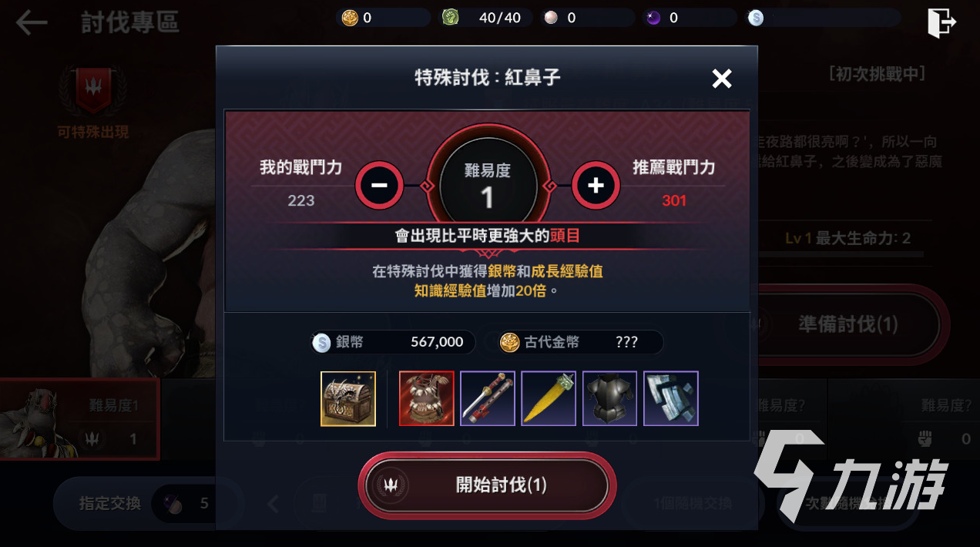
Task: Tap the green stamina 40/40 counter
Action: 486,18
